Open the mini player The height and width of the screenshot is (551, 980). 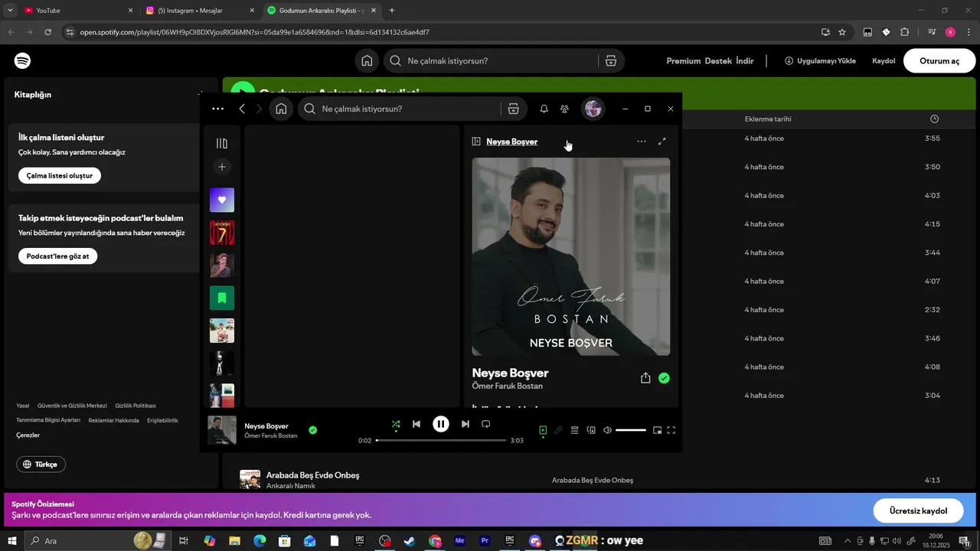(657, 430)
